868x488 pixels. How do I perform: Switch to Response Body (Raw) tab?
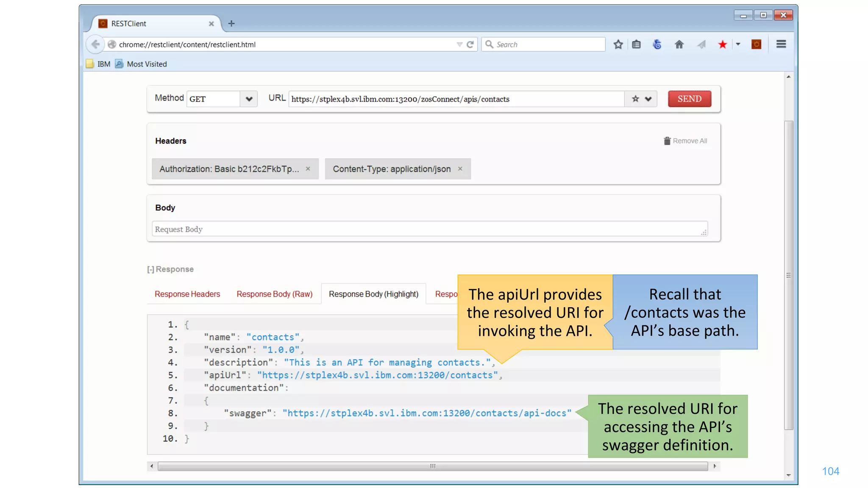275,294
